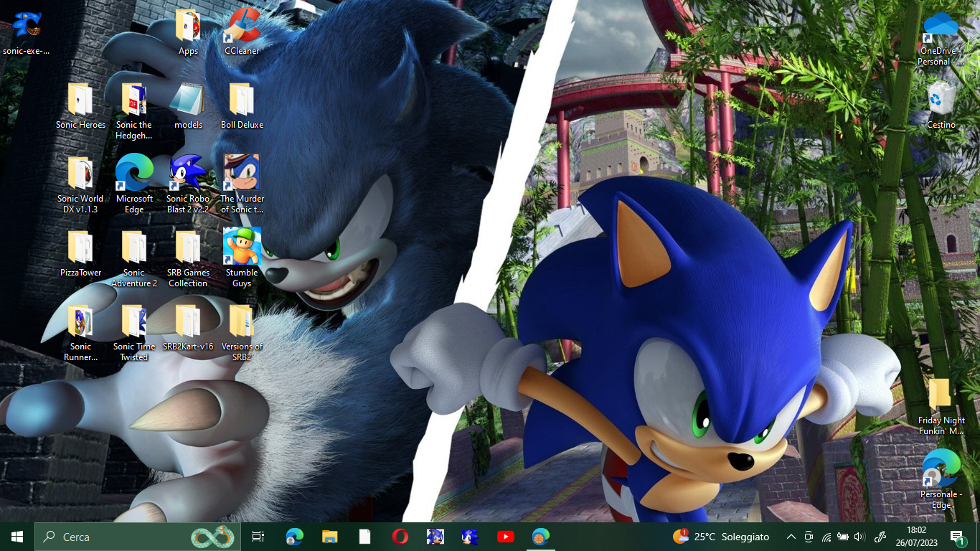The image size is (980, 551).
Task: Check the battery status tray icon
Action: pyautogui.click(x=843, y=537)
